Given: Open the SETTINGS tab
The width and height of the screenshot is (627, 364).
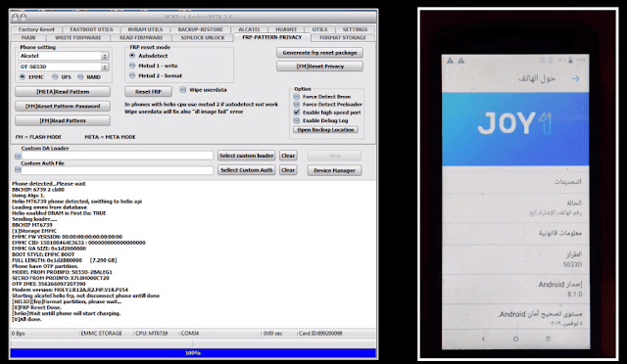Looking at the screenshot, I should click(x=355, y=29).
